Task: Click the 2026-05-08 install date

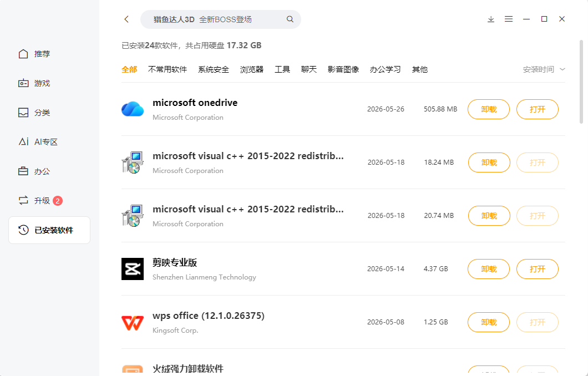Action: 386,322
